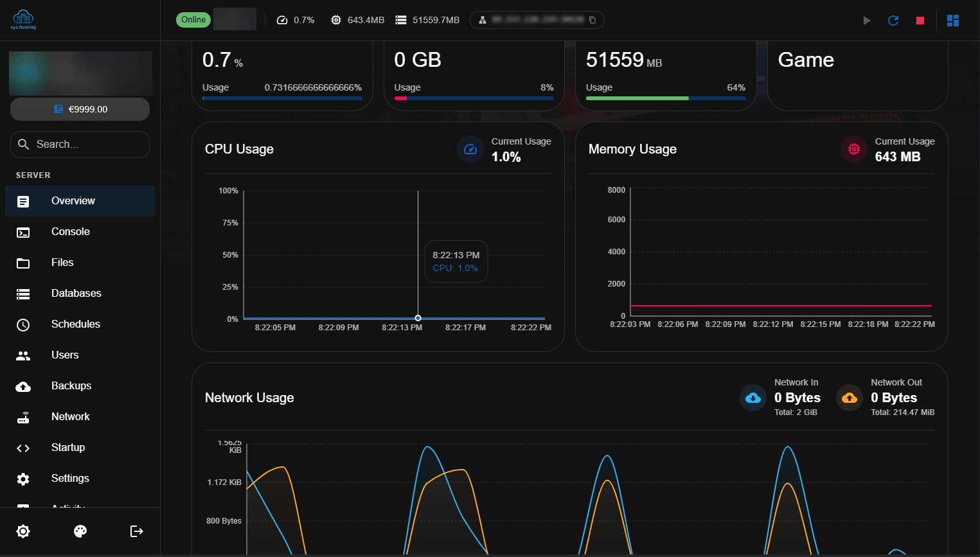Click the memory chip icon in header
The image size is (980, 557).
pyautogui.click(x=336, y=20)
